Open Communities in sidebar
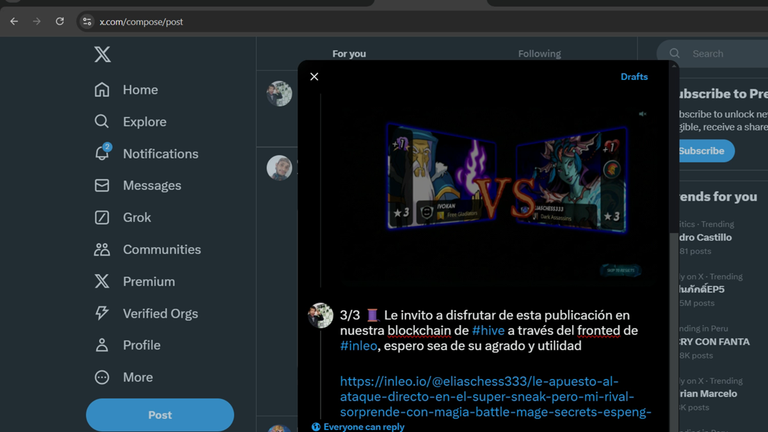This screenshot has height=432, width=768. [x=147, y=249]
